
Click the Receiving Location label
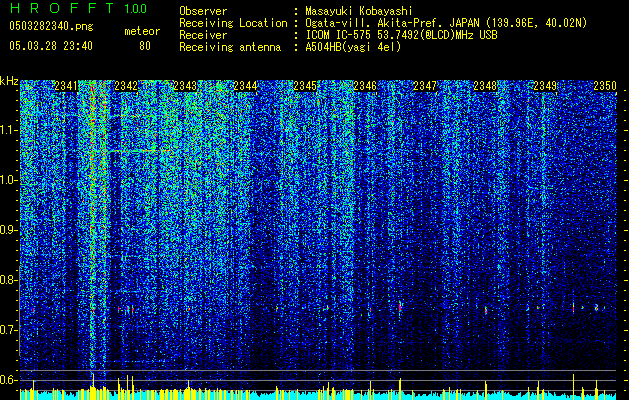tap(233, 23)
